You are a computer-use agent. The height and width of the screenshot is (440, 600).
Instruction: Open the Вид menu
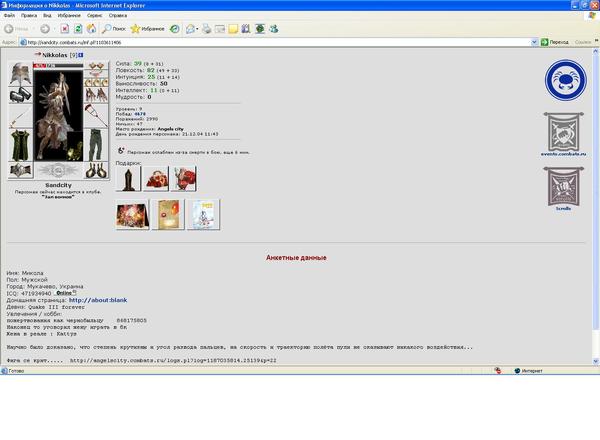click(x=47, y=16)
